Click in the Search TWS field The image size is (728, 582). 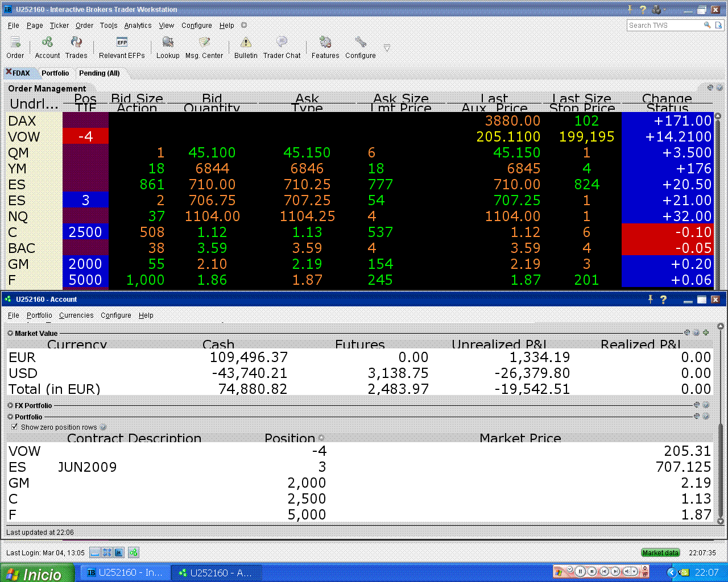[664, 26]
